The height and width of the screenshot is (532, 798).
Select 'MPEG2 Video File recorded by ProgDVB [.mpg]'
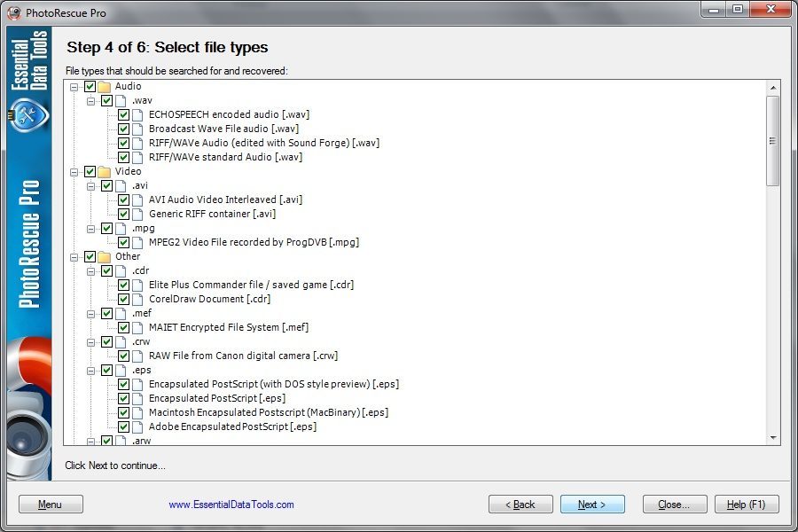(254, 242)
